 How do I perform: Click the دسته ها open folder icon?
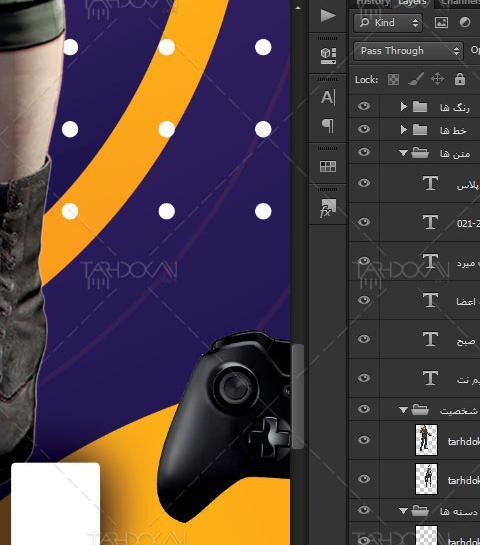click(420, 510)
